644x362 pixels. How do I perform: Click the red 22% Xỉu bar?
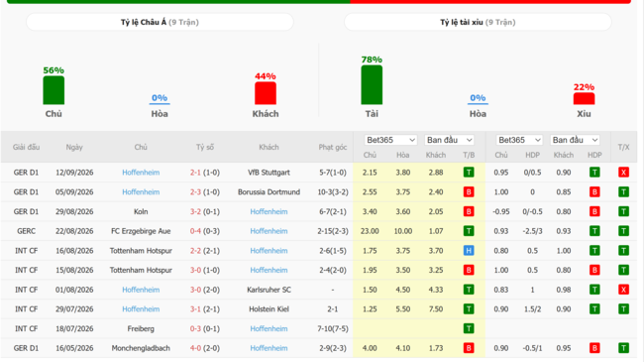point(584,98)
